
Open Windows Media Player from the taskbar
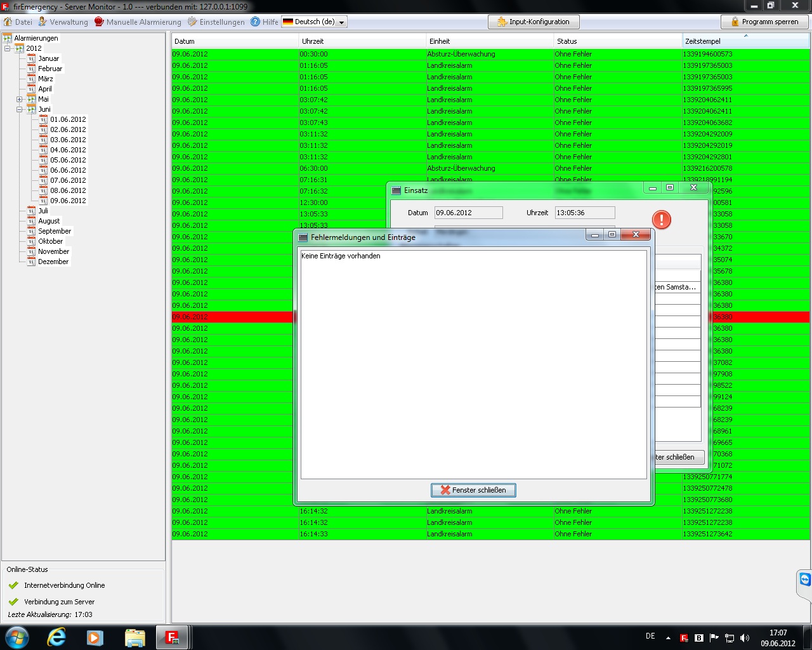(x=95, y=637)
